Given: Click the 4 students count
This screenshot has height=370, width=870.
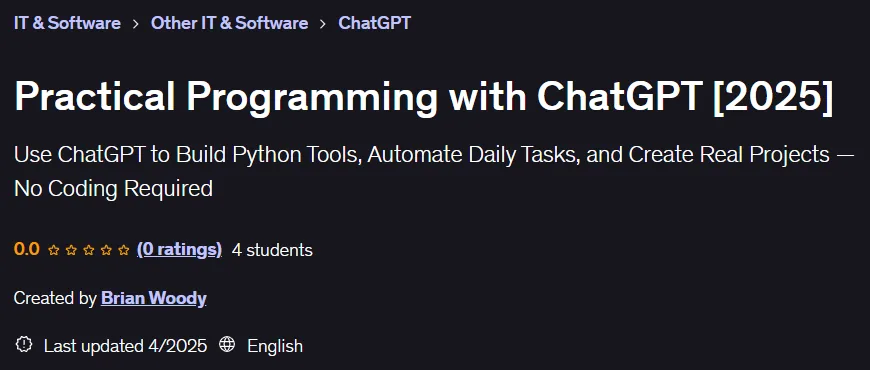Looking at the screenshot, I should point(272,250).
